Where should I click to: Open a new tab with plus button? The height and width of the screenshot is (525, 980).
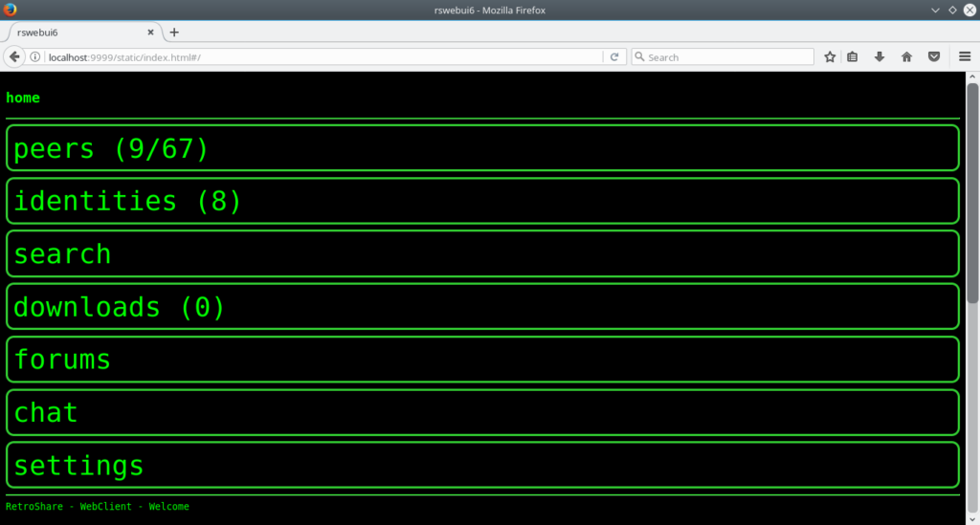pyautogui.click(x=174, y=33)
